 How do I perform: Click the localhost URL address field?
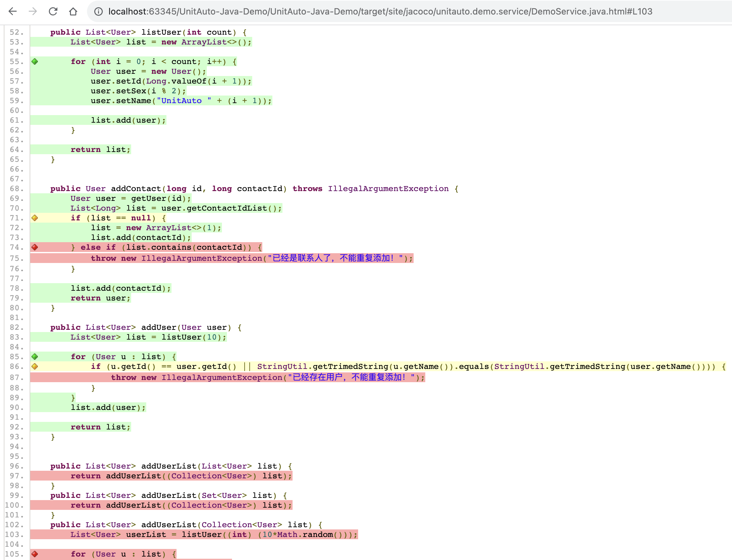[x=380, y=12]
